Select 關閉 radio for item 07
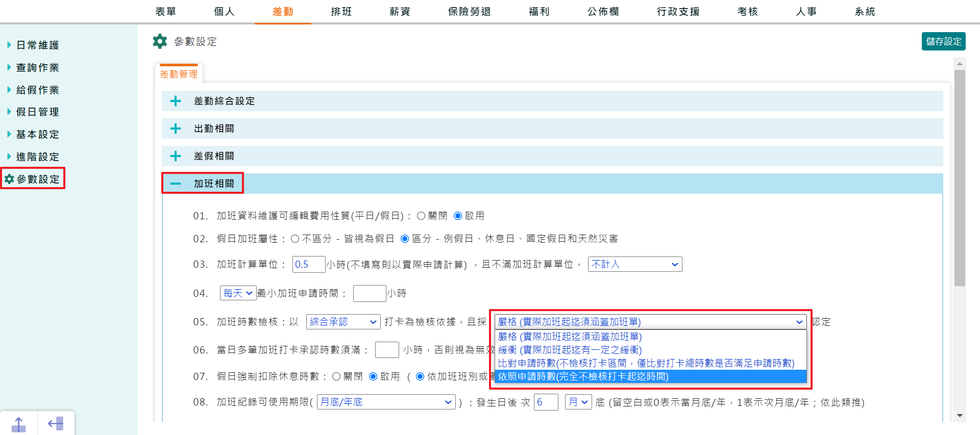The width and height of the screenshot is (980, 435). point(336,376)
